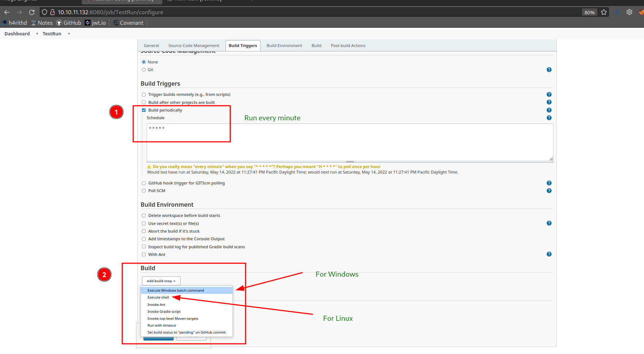
Task: Open GitHub bookmark
Action: (x=69, y=23)
